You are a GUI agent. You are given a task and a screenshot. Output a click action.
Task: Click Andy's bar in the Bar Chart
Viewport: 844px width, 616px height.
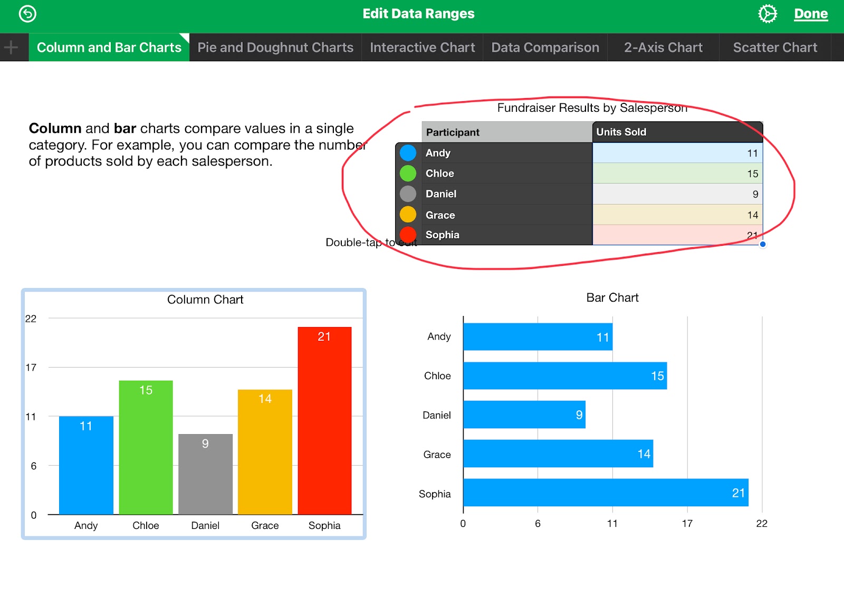(538, 336)
